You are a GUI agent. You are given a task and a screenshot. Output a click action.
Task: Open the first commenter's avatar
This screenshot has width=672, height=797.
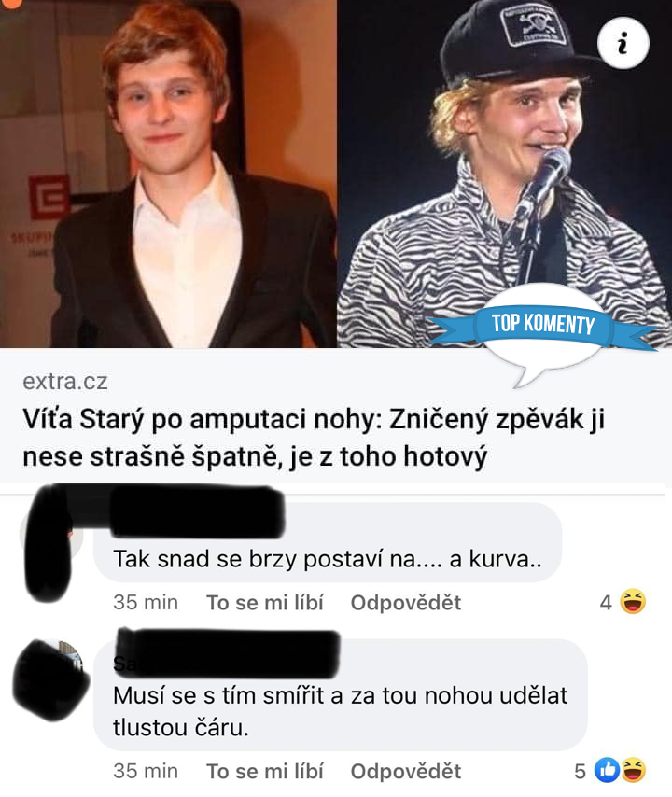(50, 538)
